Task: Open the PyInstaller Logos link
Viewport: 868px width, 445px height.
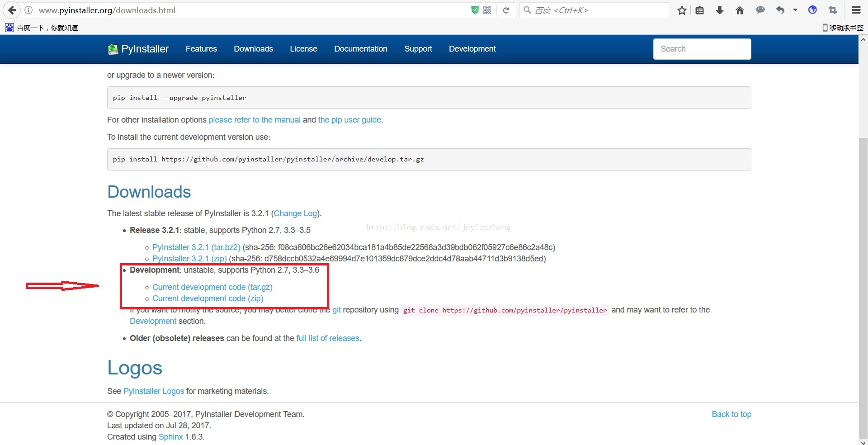Action: (x=154, y=391)
